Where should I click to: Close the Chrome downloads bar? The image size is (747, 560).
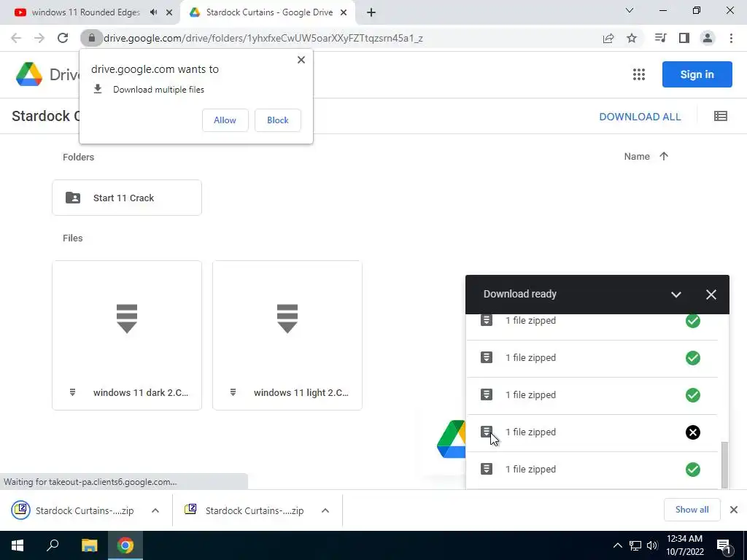click(734, 510)
